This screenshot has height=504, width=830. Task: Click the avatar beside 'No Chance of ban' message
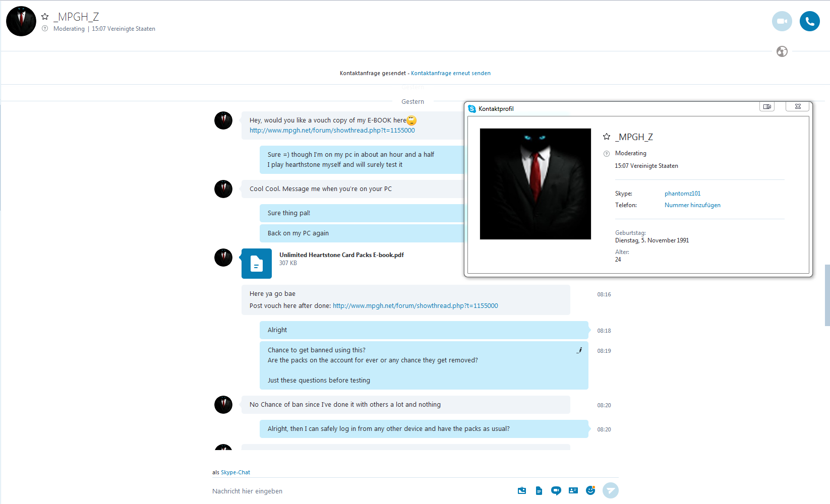223,405
